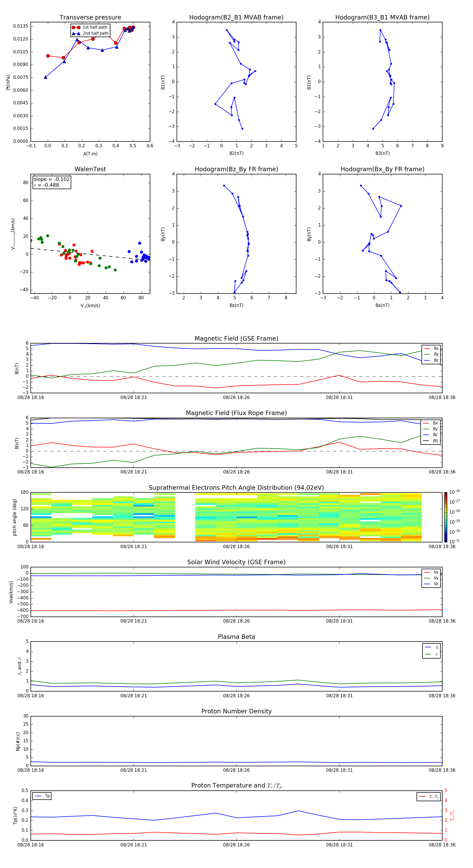Click the pitch angle colorbar scale

click(x=445, y=517)
